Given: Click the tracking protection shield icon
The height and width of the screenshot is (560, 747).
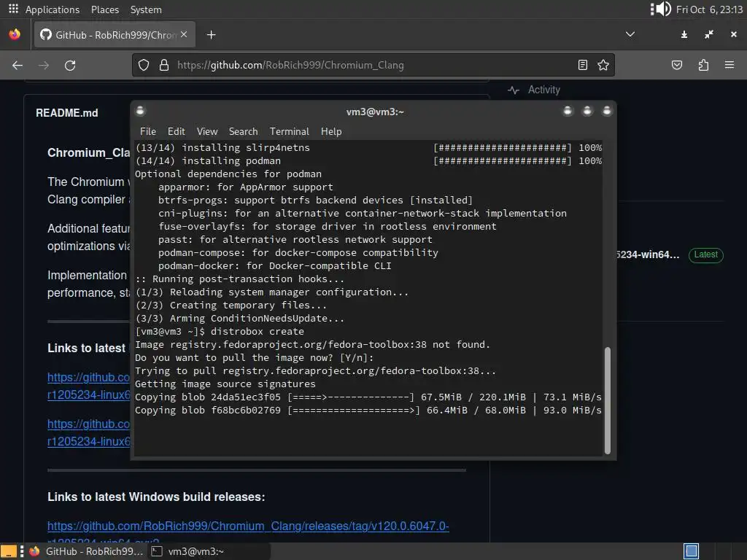Looking at the screenshot, I should 144,65.
